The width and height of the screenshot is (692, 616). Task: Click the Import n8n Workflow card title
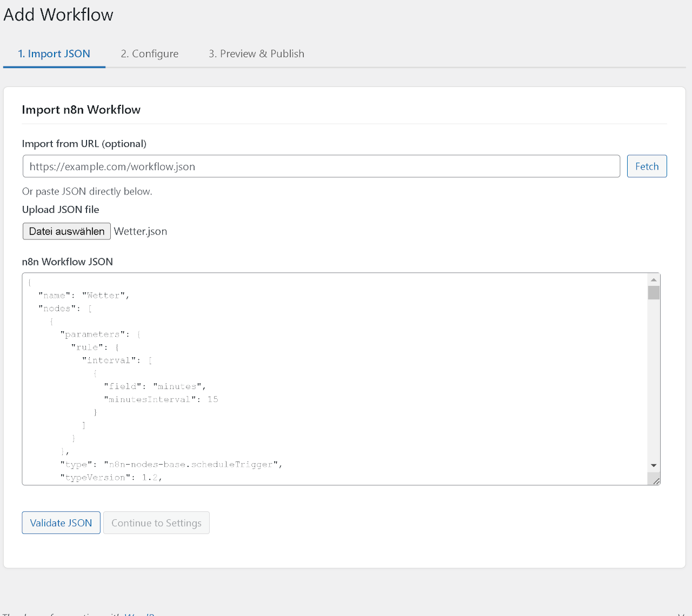pyautogui.click(x=81, y=110)
